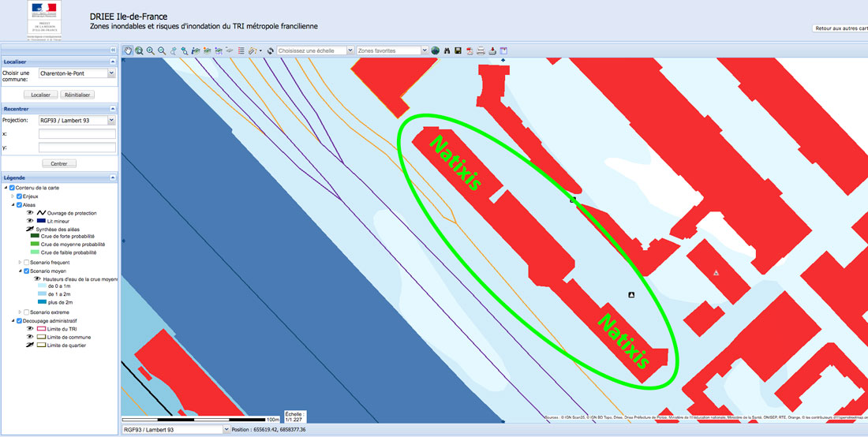
Task: Select the feature info tool
Action: (x=196, y=50)
